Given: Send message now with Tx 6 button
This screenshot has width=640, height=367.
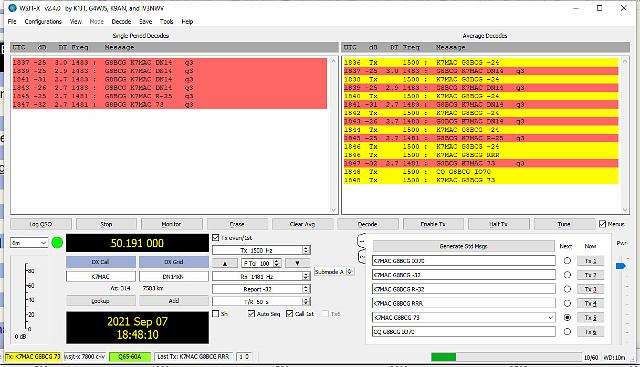Looking at the screenshot, I should (x=590, y=331).
